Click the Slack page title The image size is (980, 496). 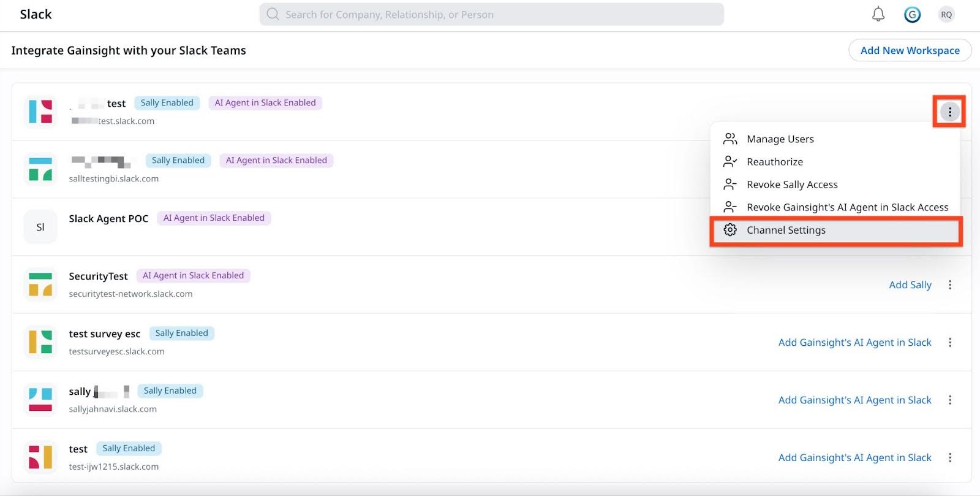point(36,14)
